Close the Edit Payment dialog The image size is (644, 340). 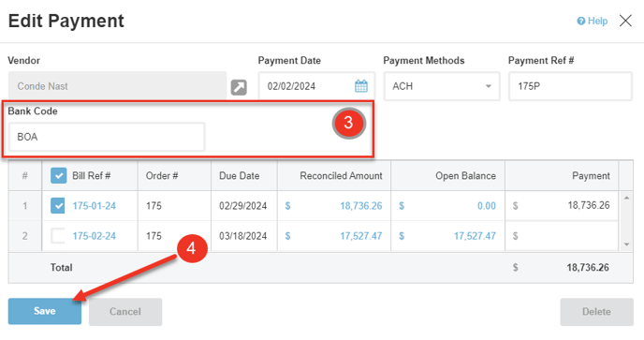625,21
